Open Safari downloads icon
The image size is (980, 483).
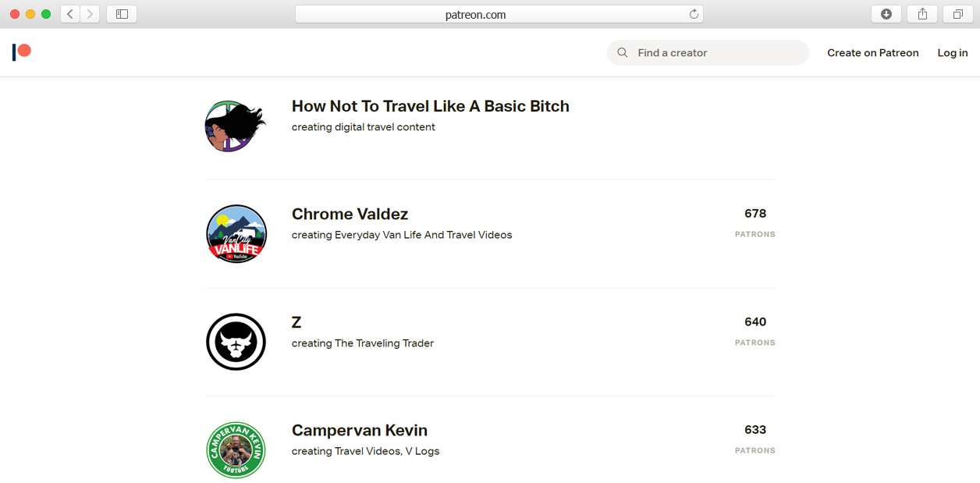886,14
